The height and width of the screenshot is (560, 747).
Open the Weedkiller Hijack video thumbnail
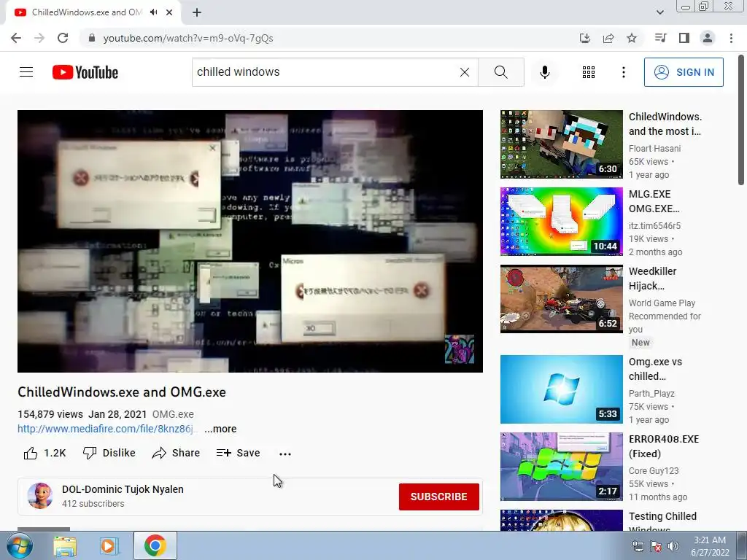click(x=561, y=298)
